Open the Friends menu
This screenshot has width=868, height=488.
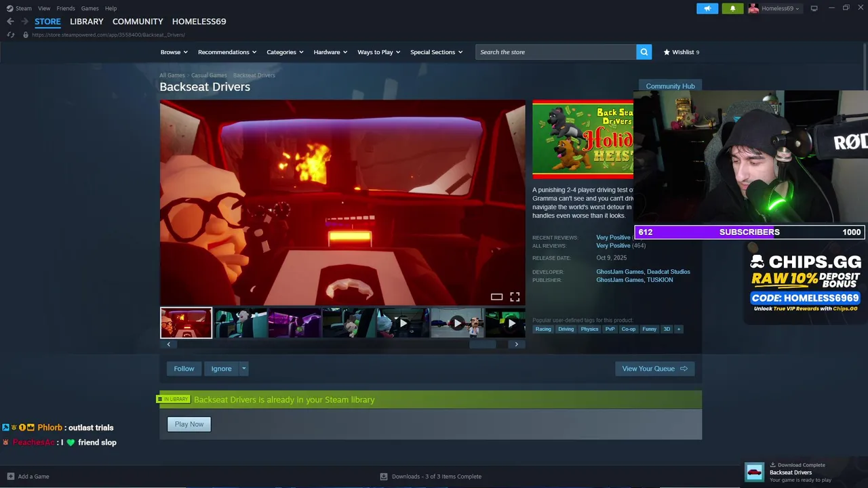tap(66, 8)
